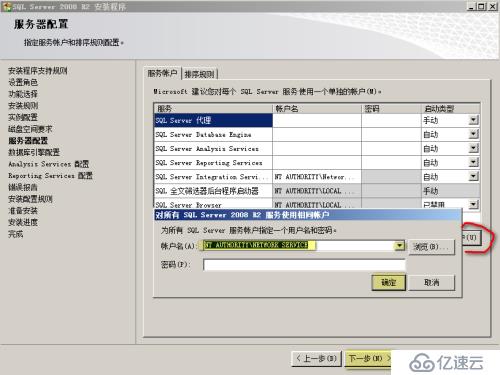Open startup type dropdown for SQL Server Browser
The image size is (500, 375).
click(x=473, y=204)
